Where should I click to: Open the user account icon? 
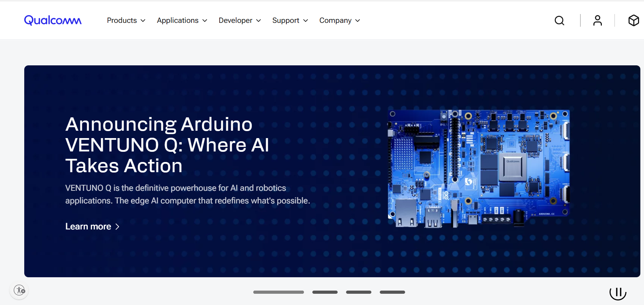597,21
